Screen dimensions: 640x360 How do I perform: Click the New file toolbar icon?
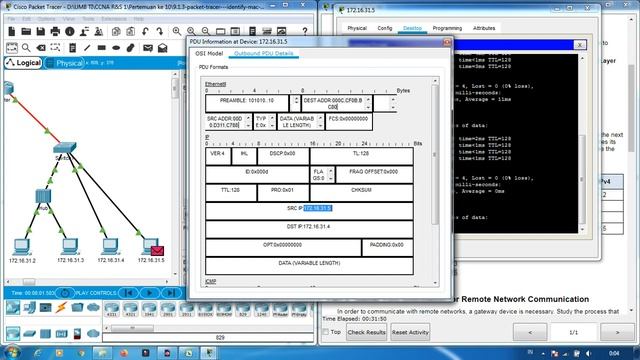click(x=12, y=31)
